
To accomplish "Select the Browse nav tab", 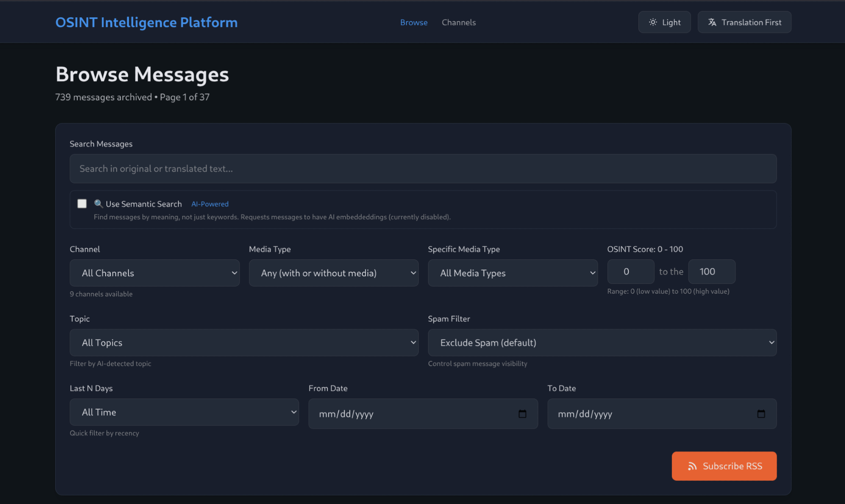I will [414, 22].
